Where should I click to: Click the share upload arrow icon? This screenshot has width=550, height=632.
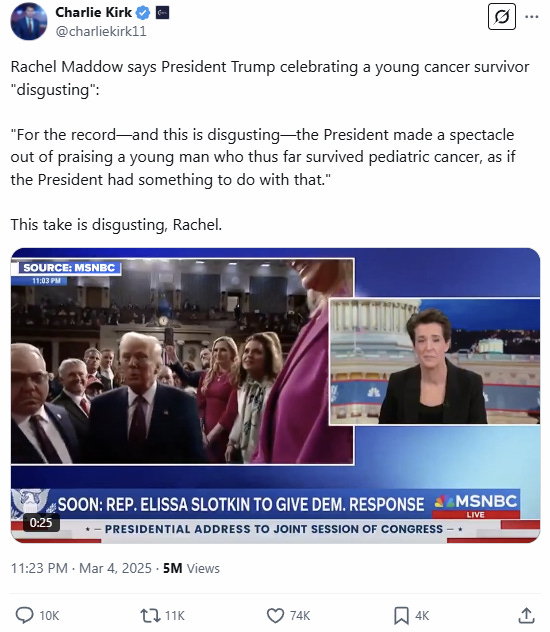click(526, 615)
